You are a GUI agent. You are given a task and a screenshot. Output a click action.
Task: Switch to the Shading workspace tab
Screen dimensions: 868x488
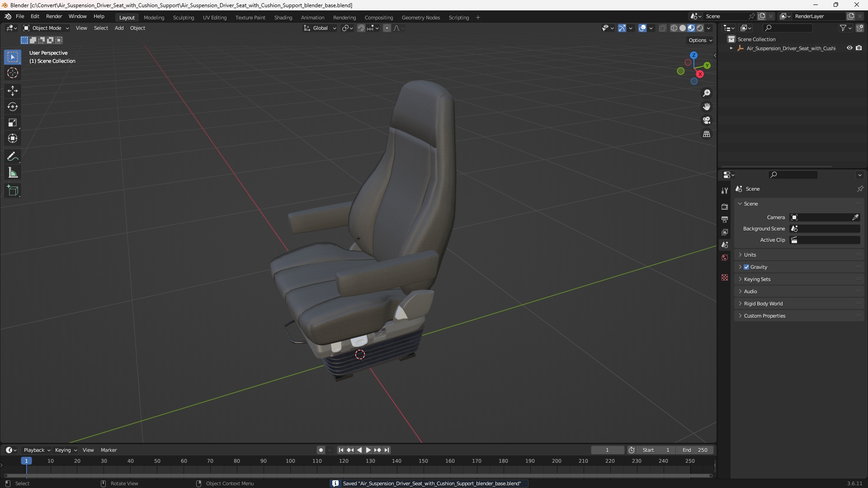tap(283, 18)
